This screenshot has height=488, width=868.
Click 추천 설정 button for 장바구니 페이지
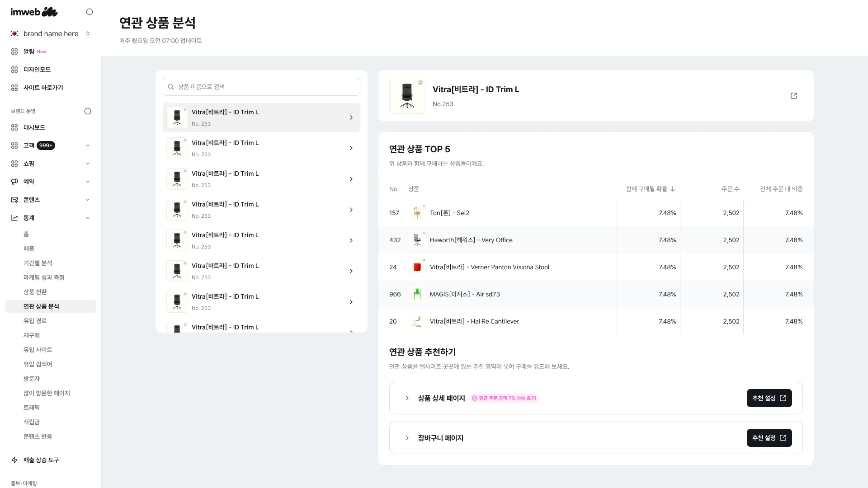769,438
